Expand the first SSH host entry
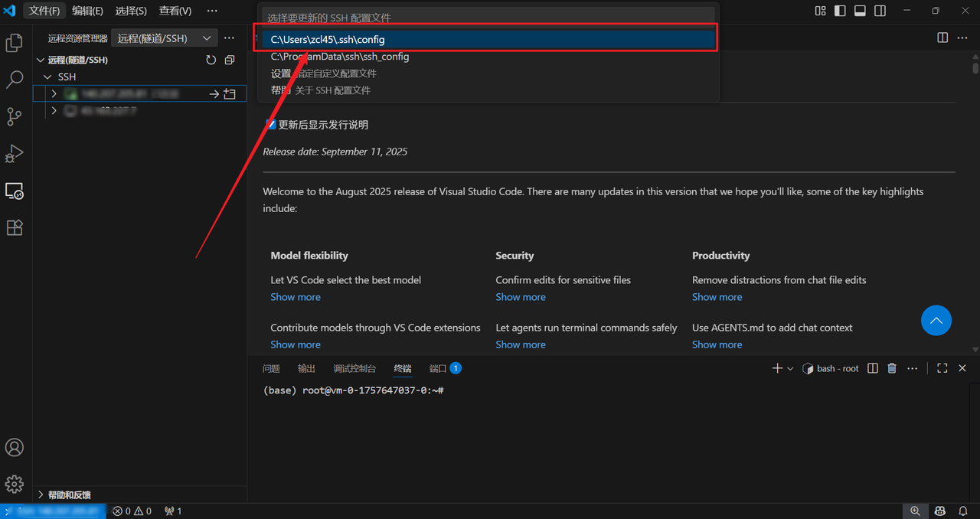 54,93
